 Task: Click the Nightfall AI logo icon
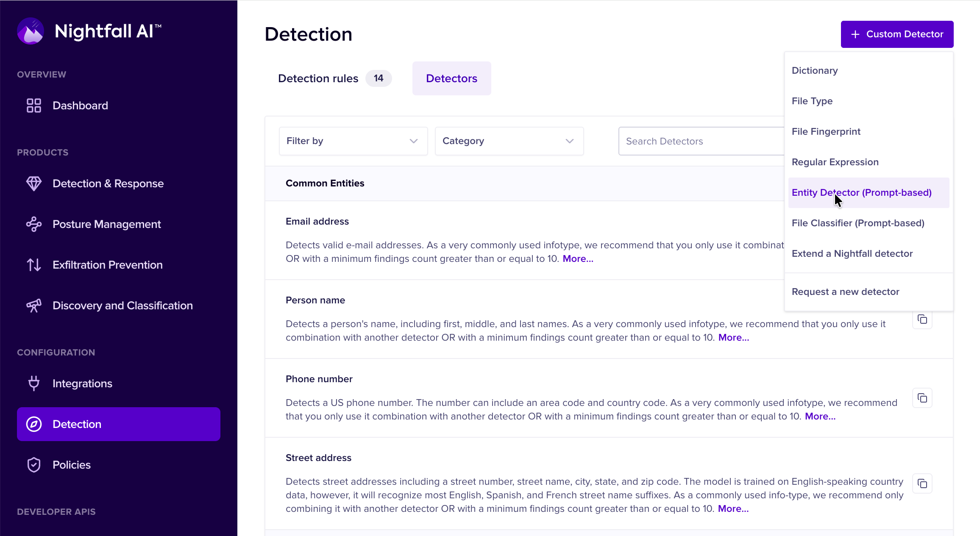[31, 31]
